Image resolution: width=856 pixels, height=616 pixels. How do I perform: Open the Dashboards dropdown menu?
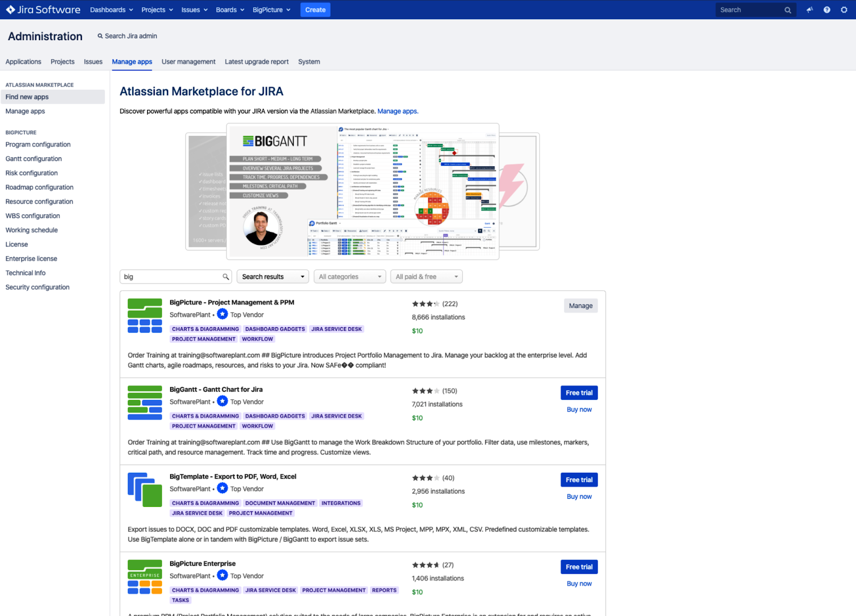[x=111, y=10]
